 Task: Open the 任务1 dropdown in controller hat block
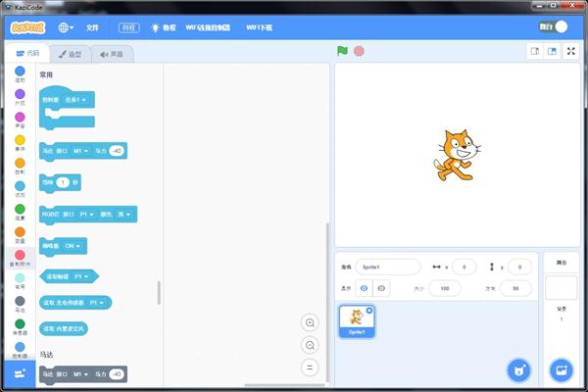75,100
